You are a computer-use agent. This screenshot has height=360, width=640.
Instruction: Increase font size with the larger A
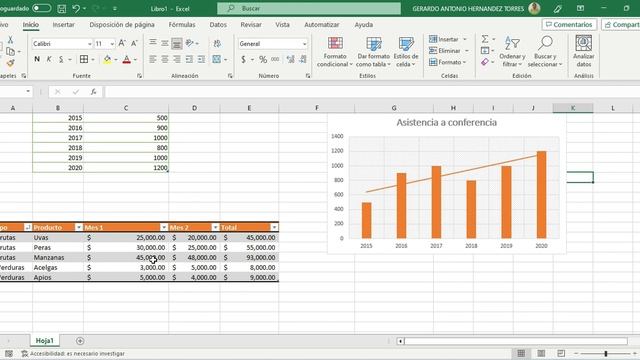click(122, 43)
